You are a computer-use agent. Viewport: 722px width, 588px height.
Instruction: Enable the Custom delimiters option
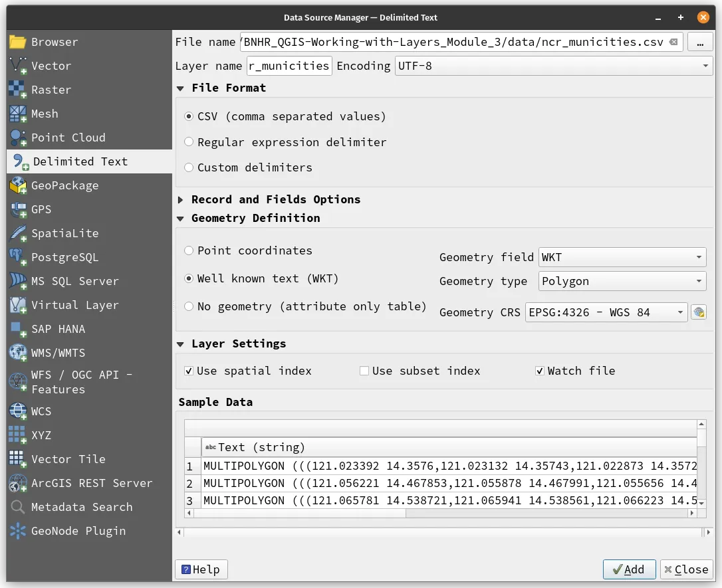189,167
